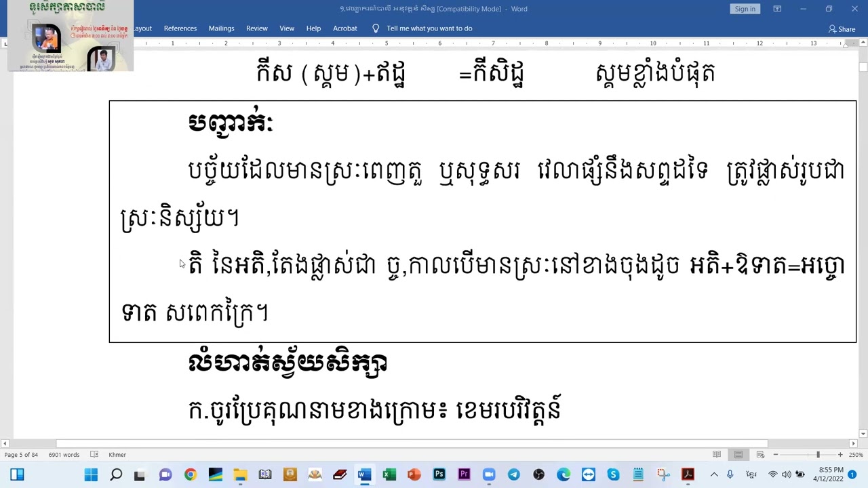The width and height of the screenshot is (868, 488).
Task: Open the notification count badge
Action: point(852,474)
